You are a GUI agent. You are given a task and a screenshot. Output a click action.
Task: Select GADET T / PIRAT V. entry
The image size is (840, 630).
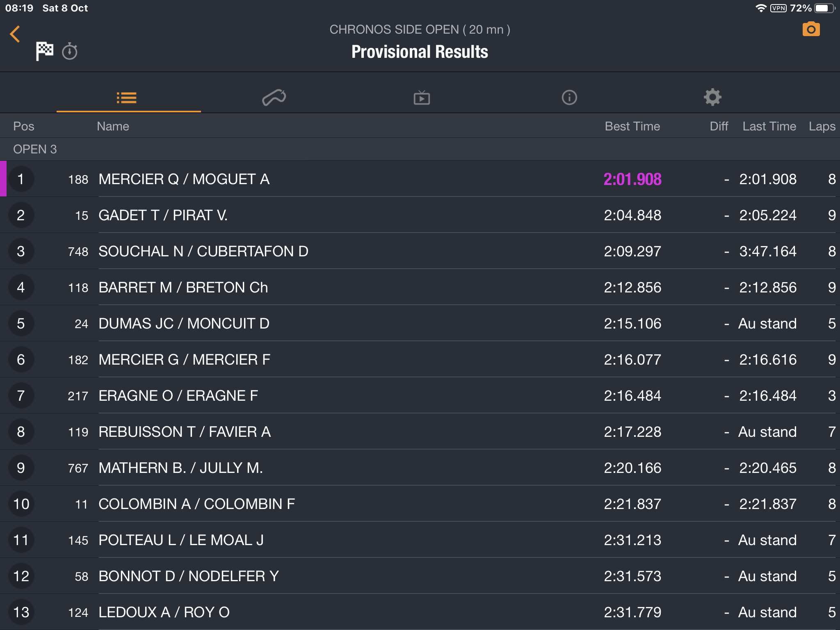[x=420, y=215]
